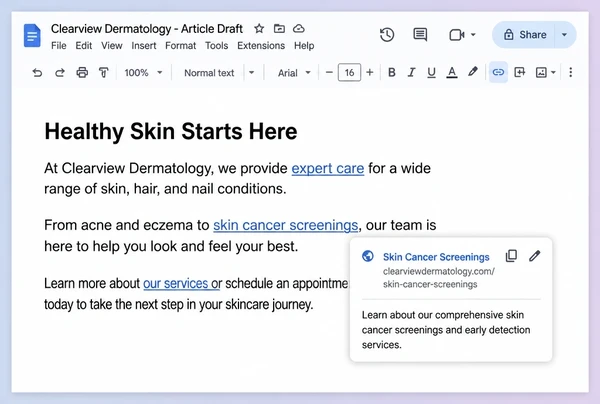Select the paint format tool
The image size is (600, 404).
pyautogui.click(x=104, y=72)
